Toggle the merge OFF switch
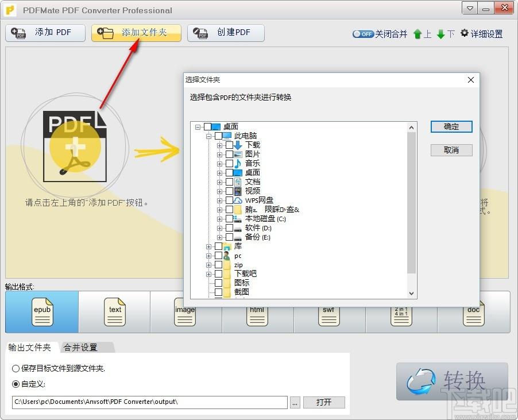 click(x=363, y=34)
